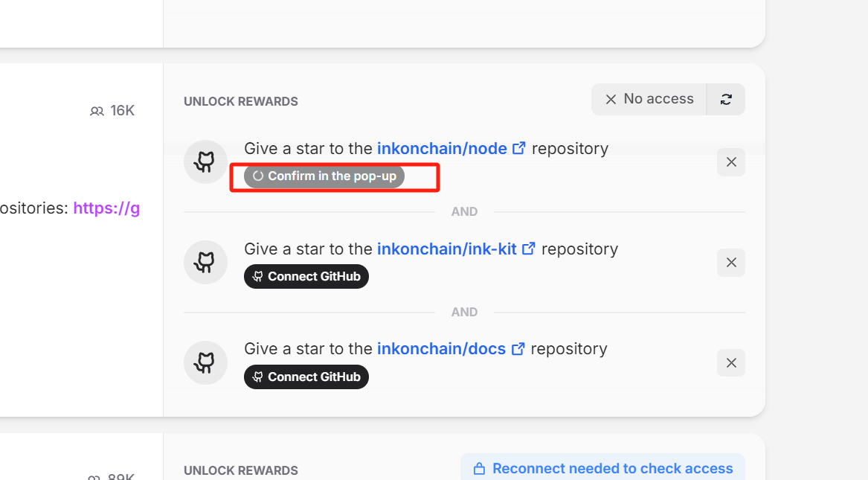Open the purple https://g link
Viewport: 868px width, 480px height.
(106, 208)
